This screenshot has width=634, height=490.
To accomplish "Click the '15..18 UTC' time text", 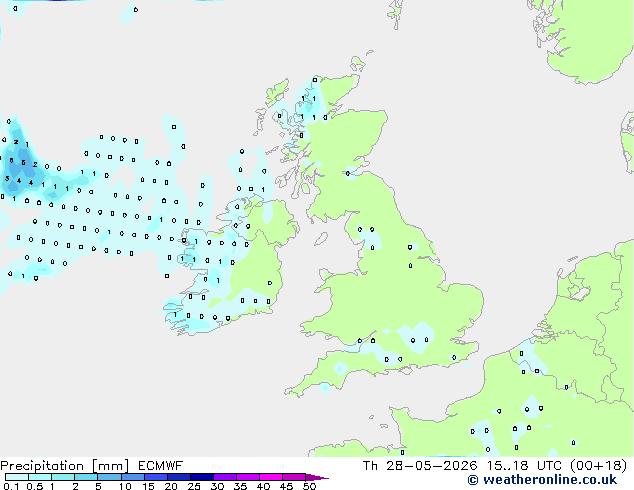I will coord(524,466).
